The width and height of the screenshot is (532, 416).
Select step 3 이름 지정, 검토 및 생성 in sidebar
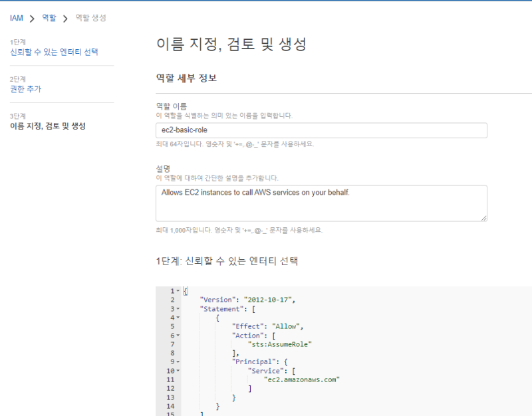point(48,126)
